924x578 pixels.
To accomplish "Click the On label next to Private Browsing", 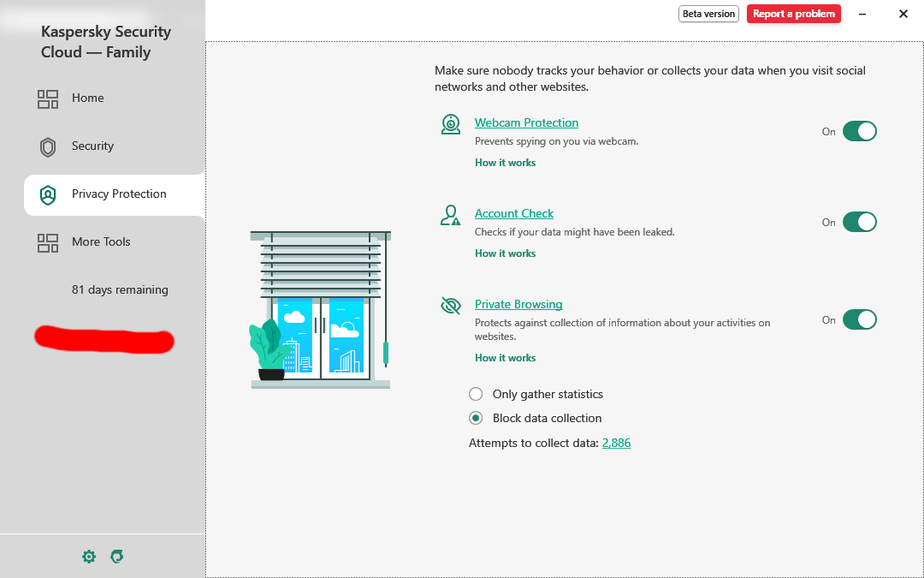I will point(828,319).
